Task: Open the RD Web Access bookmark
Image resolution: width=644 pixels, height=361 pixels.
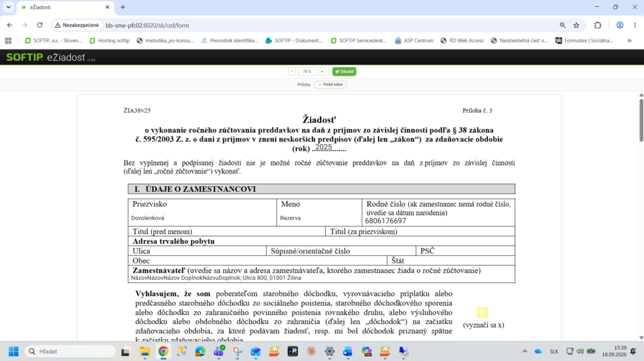Action: coord(462,41)
